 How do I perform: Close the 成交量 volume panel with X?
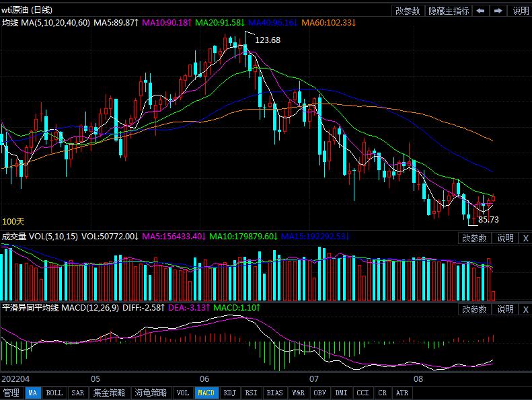pos(525,238)
